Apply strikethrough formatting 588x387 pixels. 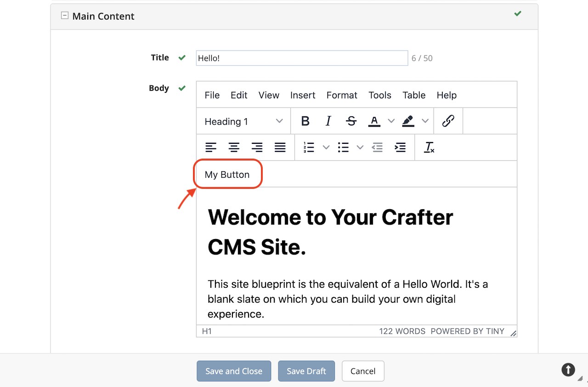[x=351, y=121]
